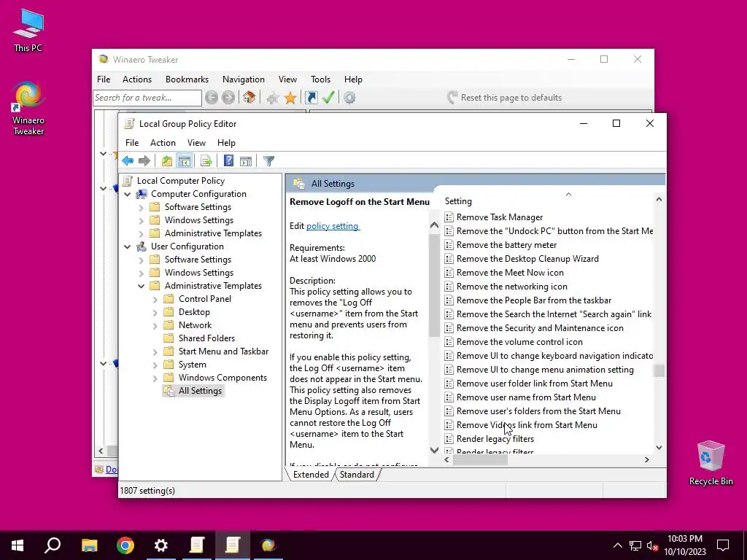Expand the Desktop folder
This screenshot has height=560, width=747.
pos(155,313)
